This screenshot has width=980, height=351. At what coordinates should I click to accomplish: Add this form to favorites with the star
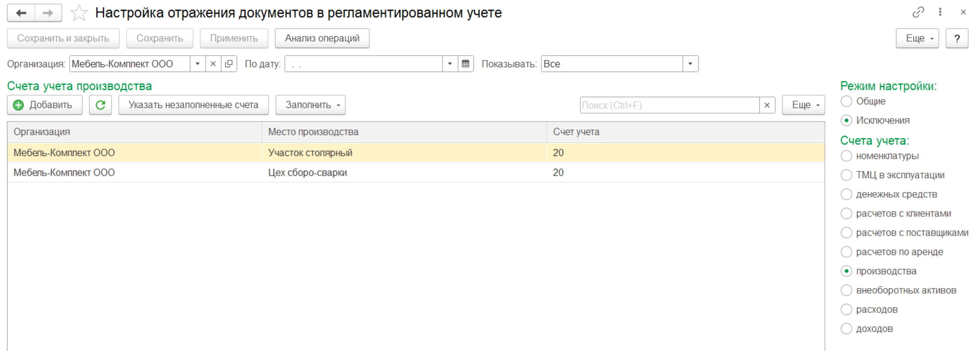pyautogui.click(x=79, y=13)
